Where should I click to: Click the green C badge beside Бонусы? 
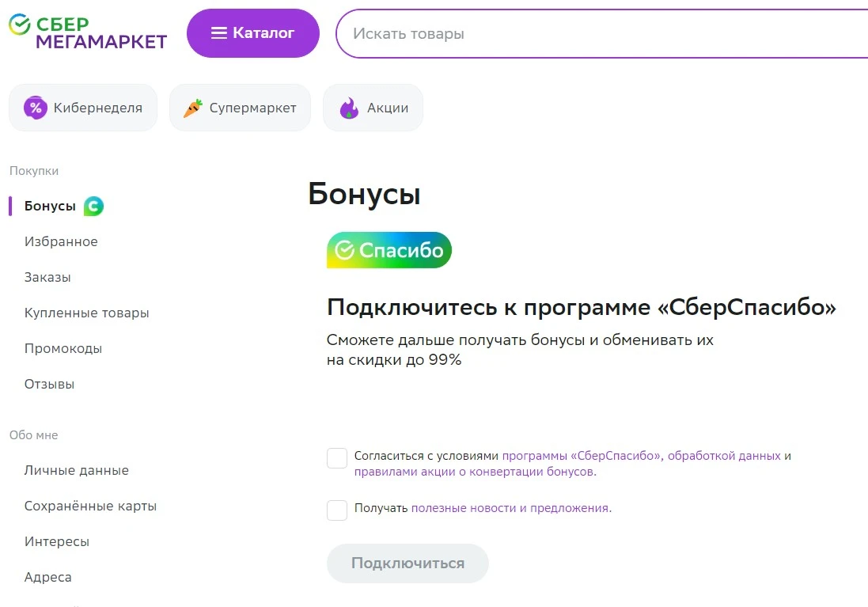93,206
